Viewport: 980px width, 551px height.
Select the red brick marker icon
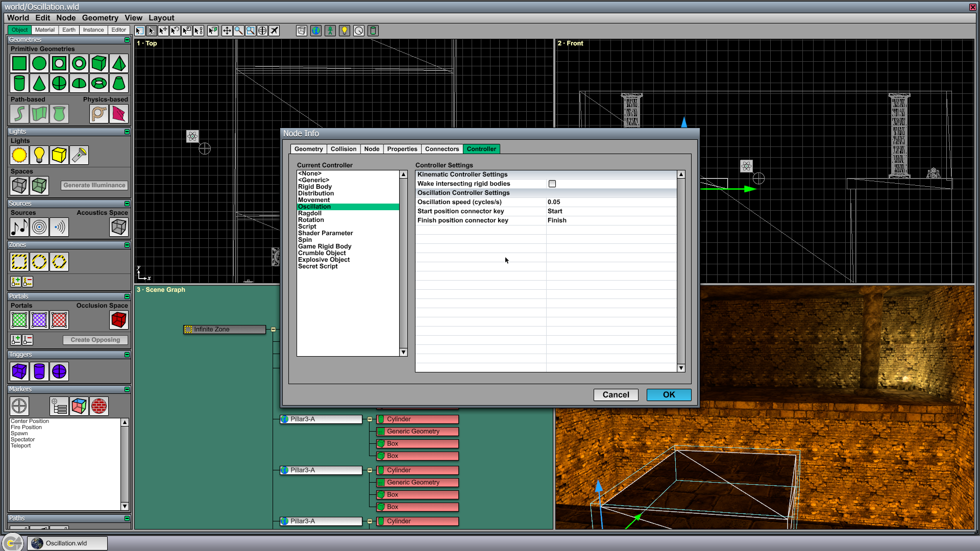coord(99,406)
